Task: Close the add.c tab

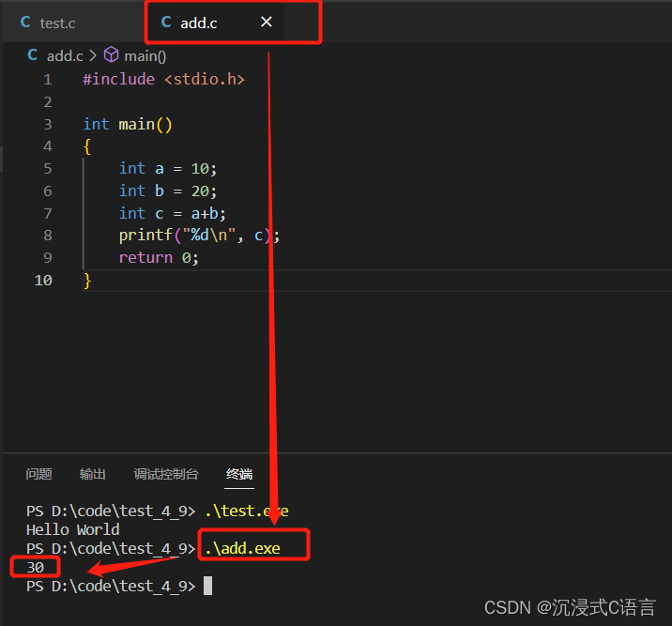Action: tap(267, 22)
